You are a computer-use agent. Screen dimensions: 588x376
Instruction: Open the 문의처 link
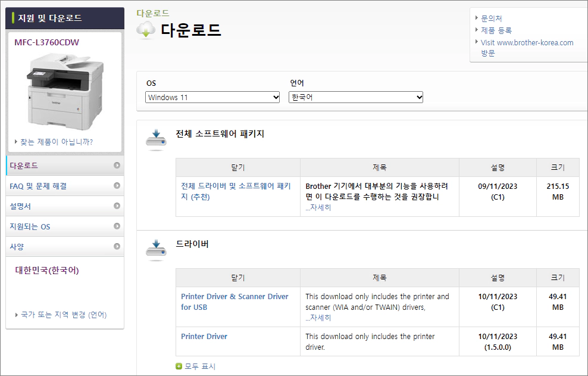click(x=491, y=18)
